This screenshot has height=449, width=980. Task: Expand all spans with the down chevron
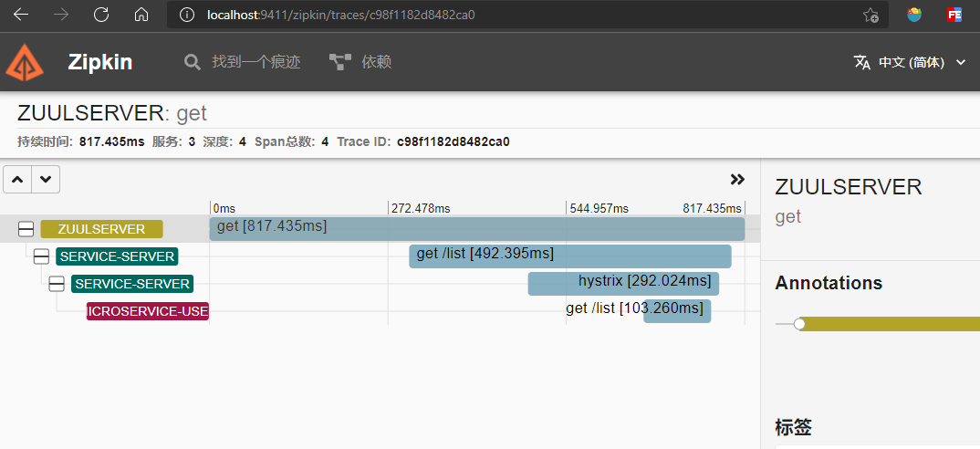(46, 180)
